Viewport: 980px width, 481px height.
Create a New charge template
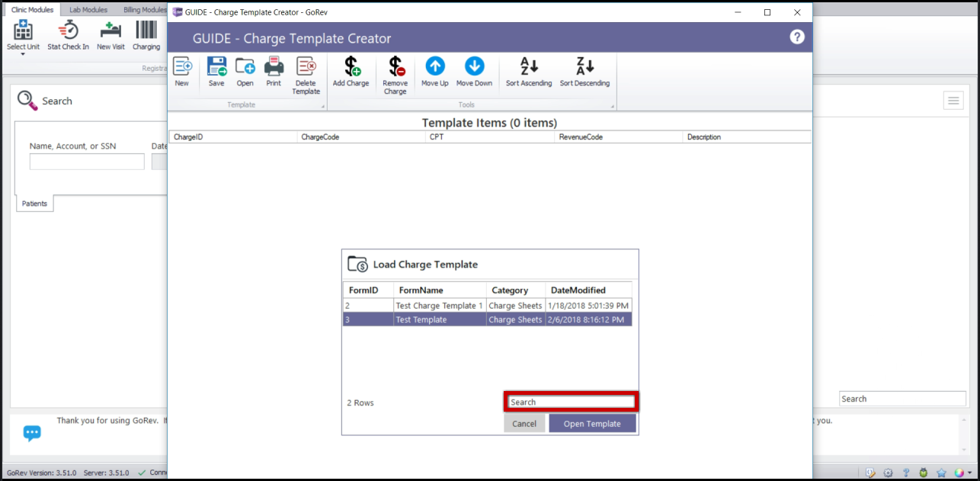coord(182,72)
